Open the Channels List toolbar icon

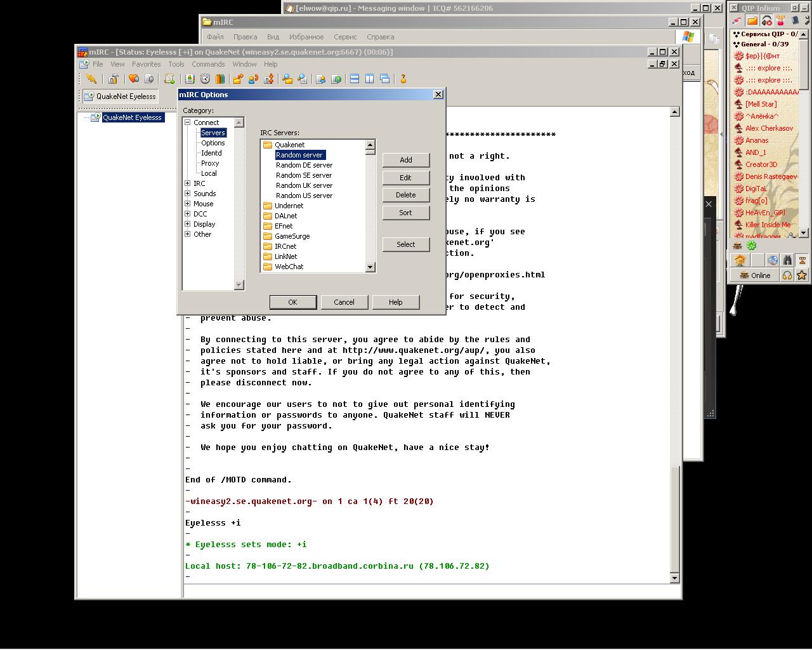click(149, 79)
